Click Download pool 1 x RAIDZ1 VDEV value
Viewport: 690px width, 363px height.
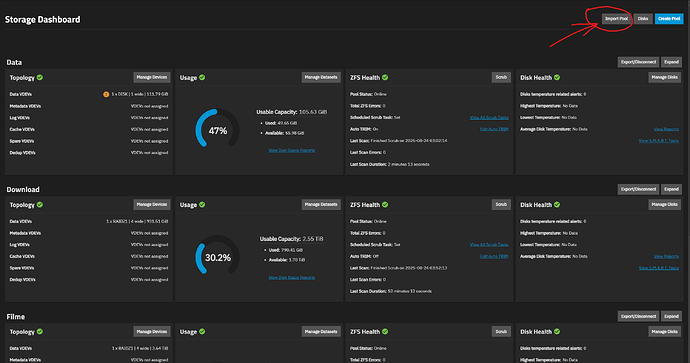pyautogui.click(x=137, y=221)
